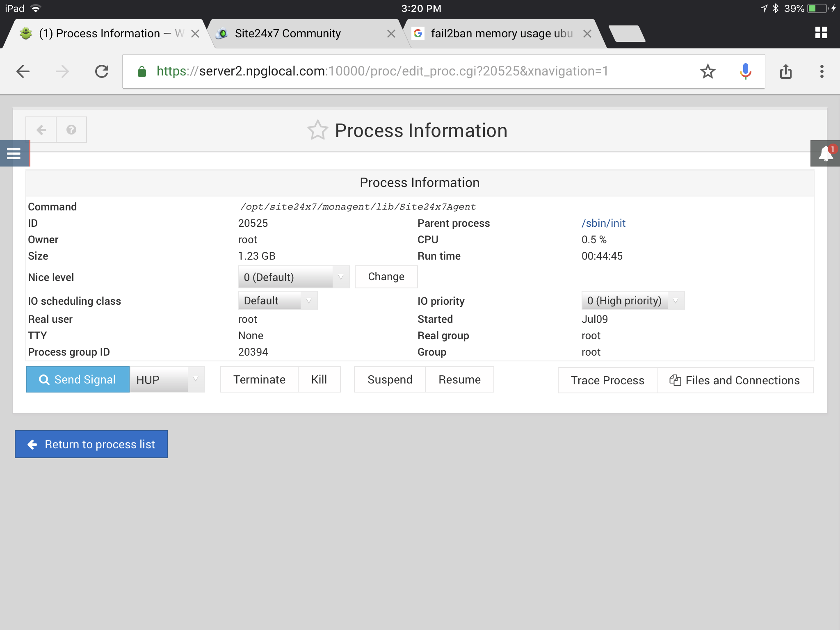Switch to fail2ban memory usage tab

pos(501,34)
